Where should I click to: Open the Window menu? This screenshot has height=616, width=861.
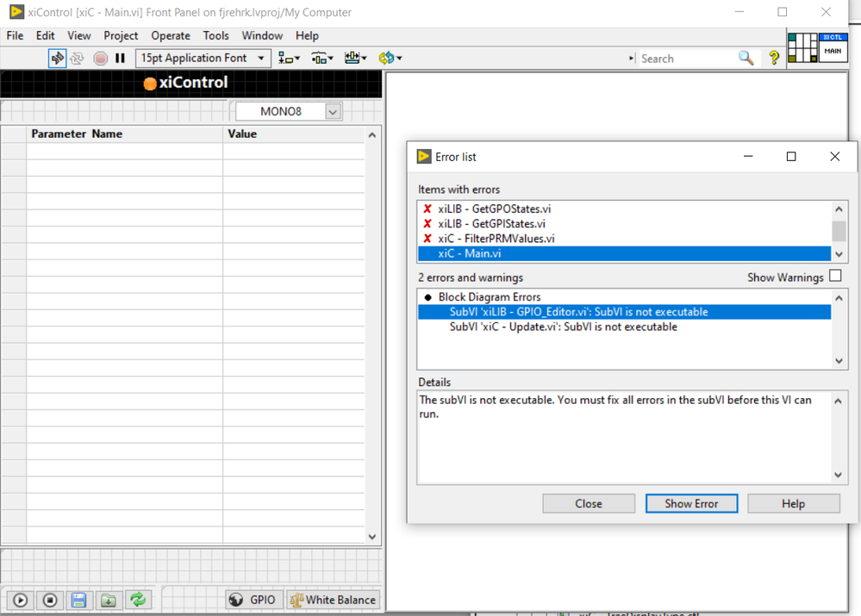[262, 35]
